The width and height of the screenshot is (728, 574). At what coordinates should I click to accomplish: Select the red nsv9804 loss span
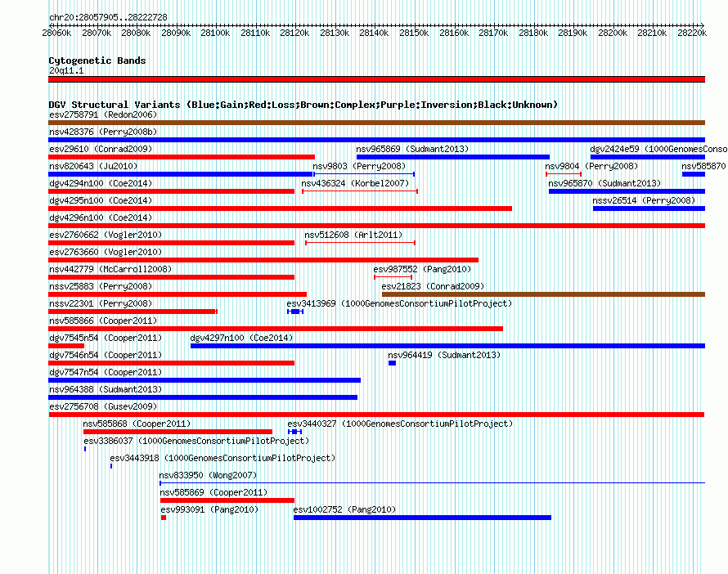tap(564, 174)
